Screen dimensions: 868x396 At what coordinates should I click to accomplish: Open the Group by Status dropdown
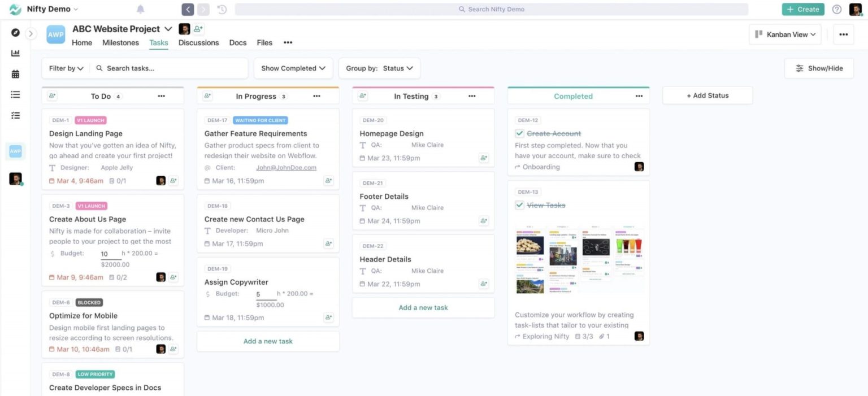379,68
